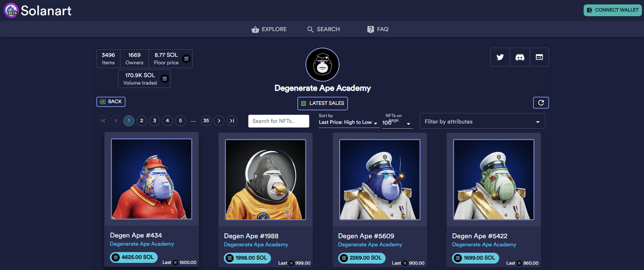Open Degenerate Ape Academy link under #434
The height and width of the screenshot is (270, 644).
(142, 244)
